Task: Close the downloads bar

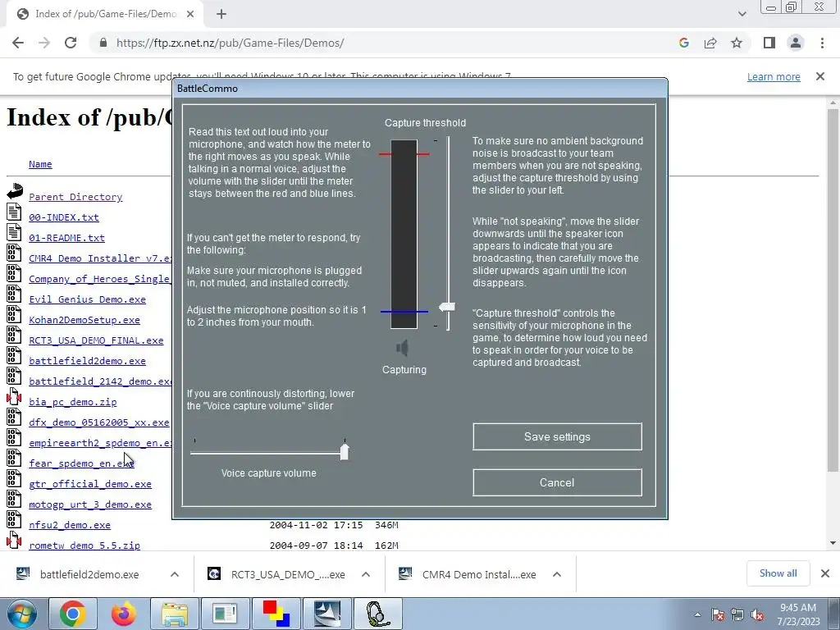Action: [x=825, y=573]
